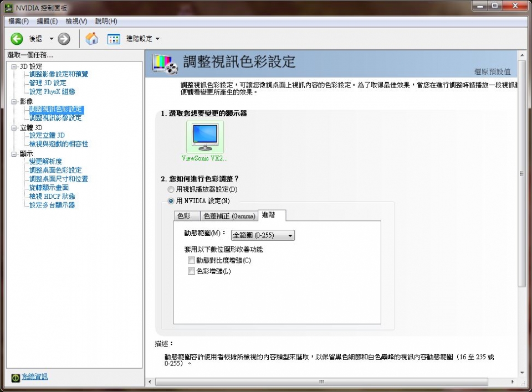Click the vertical scrollbar on the right

click(x=521, y=173)
